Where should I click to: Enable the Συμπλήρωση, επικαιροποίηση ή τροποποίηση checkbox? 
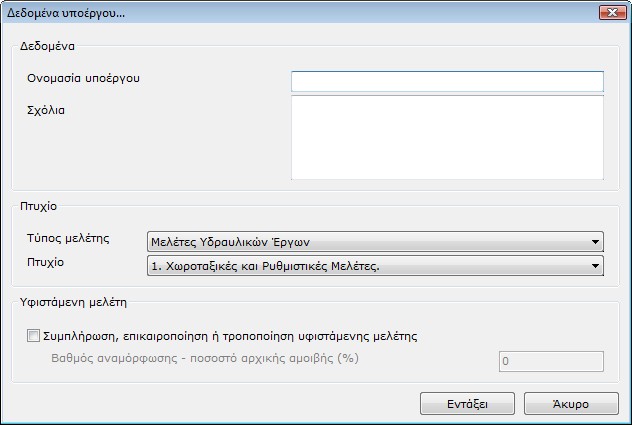[35, 336]
